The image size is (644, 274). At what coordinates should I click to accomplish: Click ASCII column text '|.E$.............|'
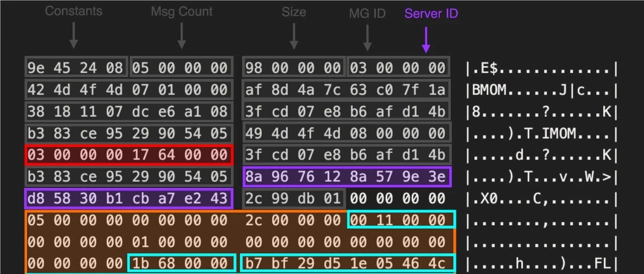tap(542, 68)
